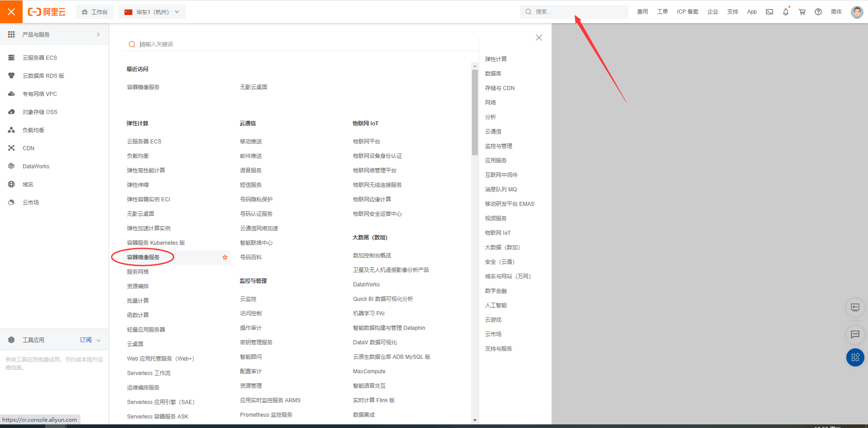Open 云监控 under 监控与管理
868x428 pixels.
[248, 299]
